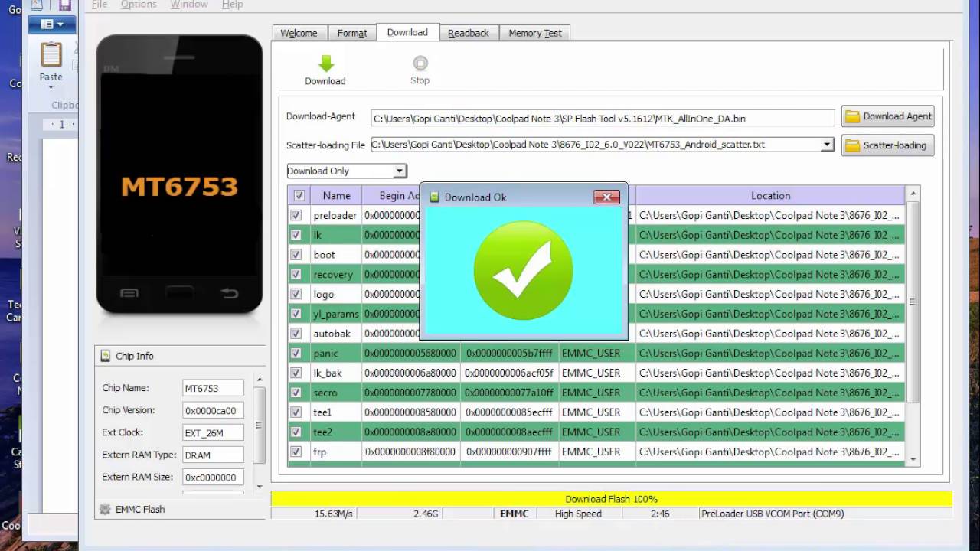Open the Options menu
Screen dimensions: 980x551
(x=139, y=5)
